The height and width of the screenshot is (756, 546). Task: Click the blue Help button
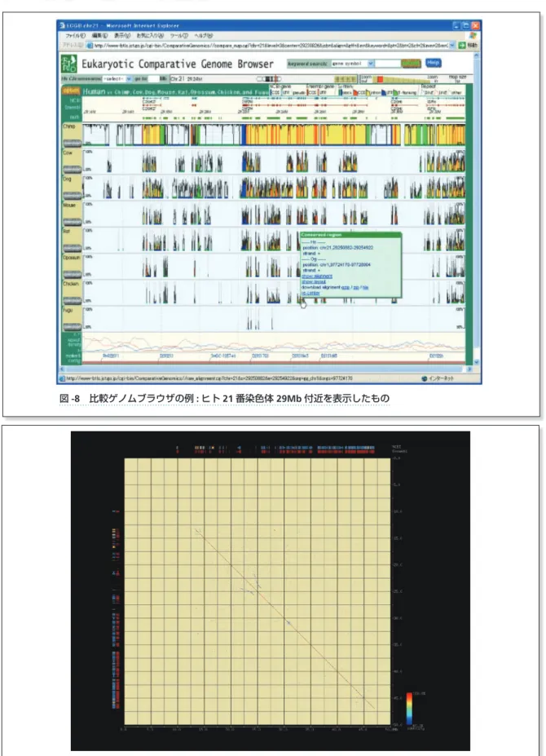pyautogui.click(x=434, y=63)
